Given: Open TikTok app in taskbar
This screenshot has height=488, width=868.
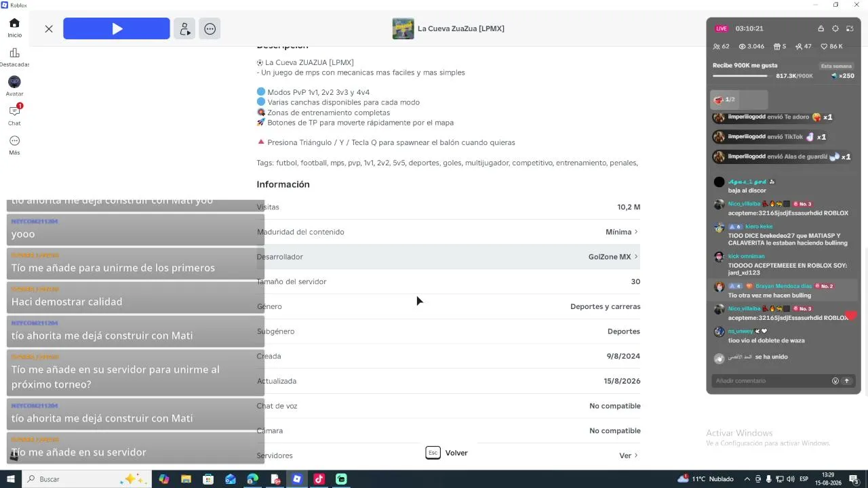Looking at the screenshot, I should click(319, 479).
